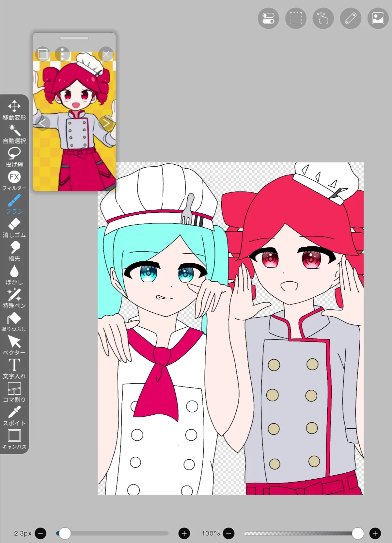This screenshot has height=543, width=392.
Task: Select the Brush (ブラシ) tool
Action: [14, 204]
